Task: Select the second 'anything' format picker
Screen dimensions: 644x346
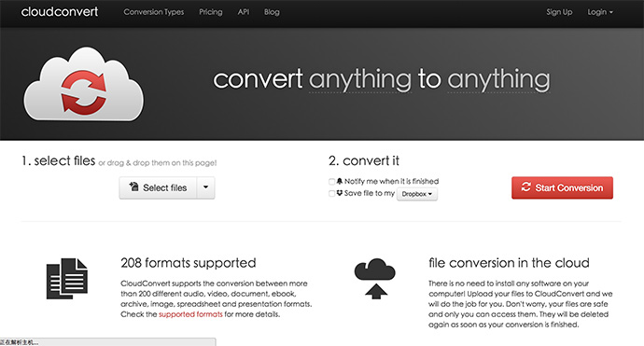Action: [498, 79]
